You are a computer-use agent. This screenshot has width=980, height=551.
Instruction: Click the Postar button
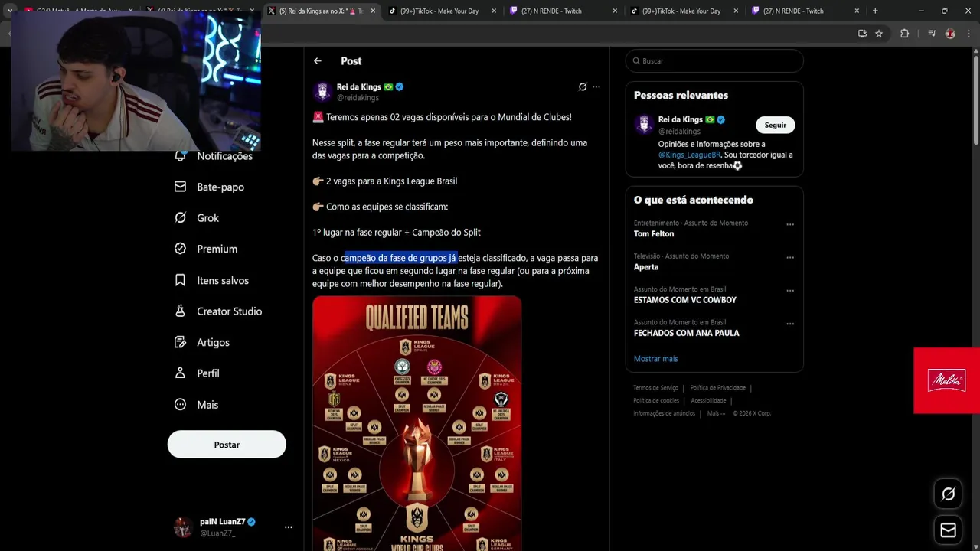(227, 445)
